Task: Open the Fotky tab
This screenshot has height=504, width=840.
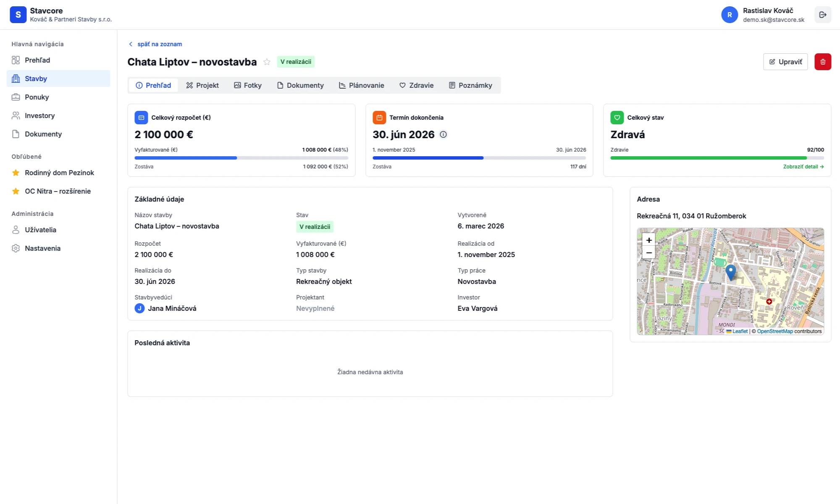Action: (x=248, y=85)
